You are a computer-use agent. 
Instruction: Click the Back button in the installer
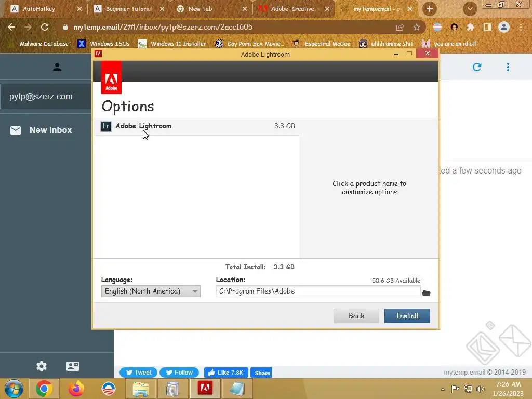coord(356,316)
